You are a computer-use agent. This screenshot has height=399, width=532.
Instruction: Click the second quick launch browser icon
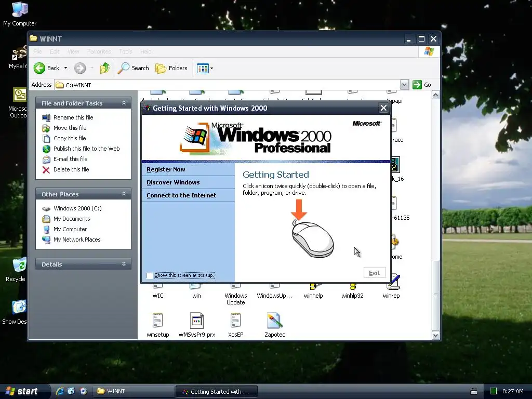coord(71,391)
